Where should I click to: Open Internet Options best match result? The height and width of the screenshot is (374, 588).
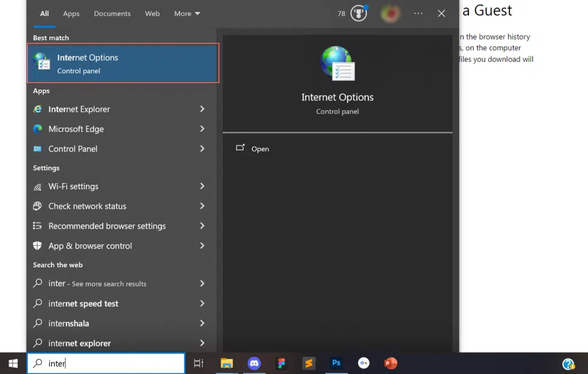click(x=123, y=64)
